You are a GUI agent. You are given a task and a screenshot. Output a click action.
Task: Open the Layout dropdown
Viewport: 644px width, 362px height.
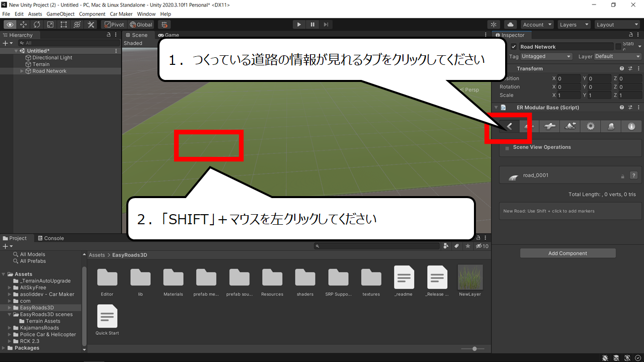pyautogui.click(x=616, y=25)
